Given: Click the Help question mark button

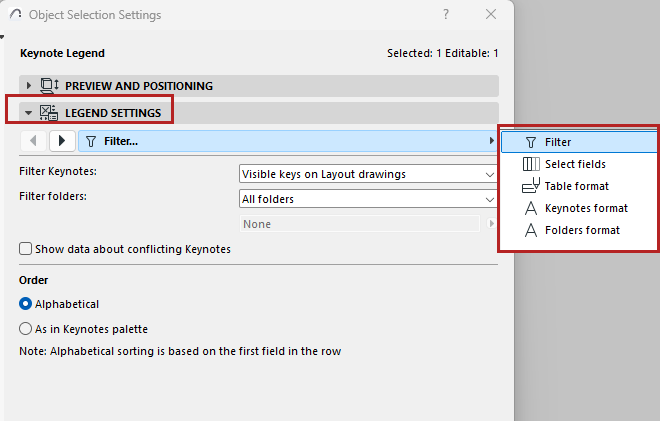Looking at the screenshot, I should (x=445, y=15).
